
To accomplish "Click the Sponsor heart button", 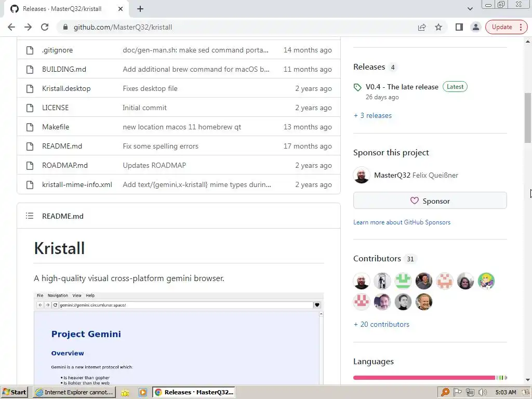I will point(430,201).
